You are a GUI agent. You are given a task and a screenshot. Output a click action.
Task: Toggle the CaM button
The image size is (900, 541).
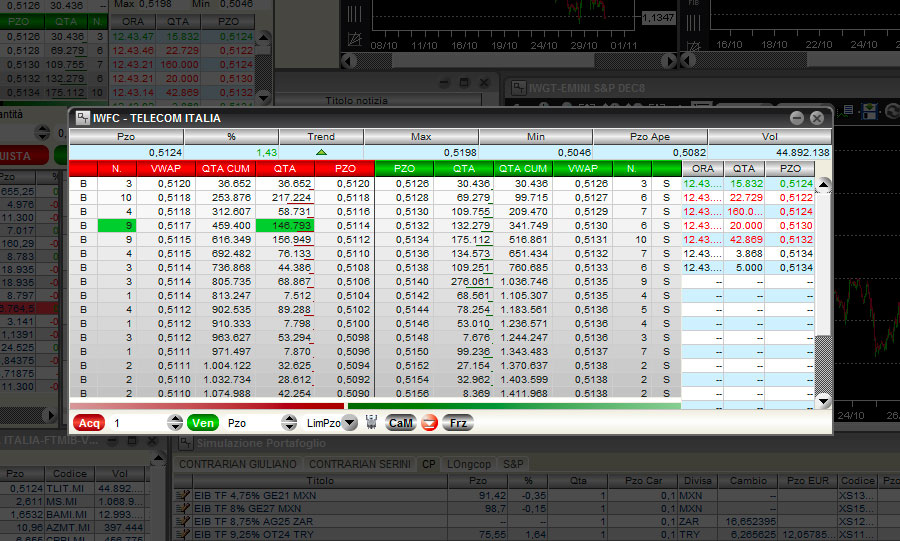[x=401, y=423]
